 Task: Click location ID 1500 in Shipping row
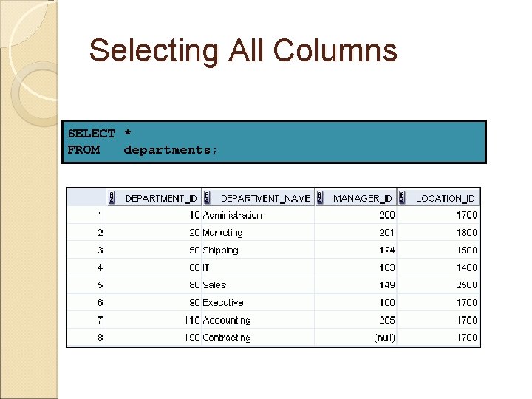438,250
